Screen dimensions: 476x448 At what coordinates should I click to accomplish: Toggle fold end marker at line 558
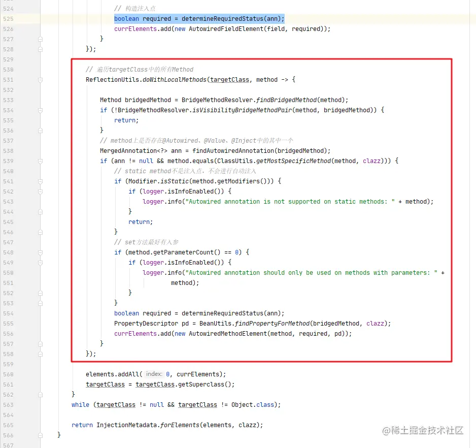41,354
